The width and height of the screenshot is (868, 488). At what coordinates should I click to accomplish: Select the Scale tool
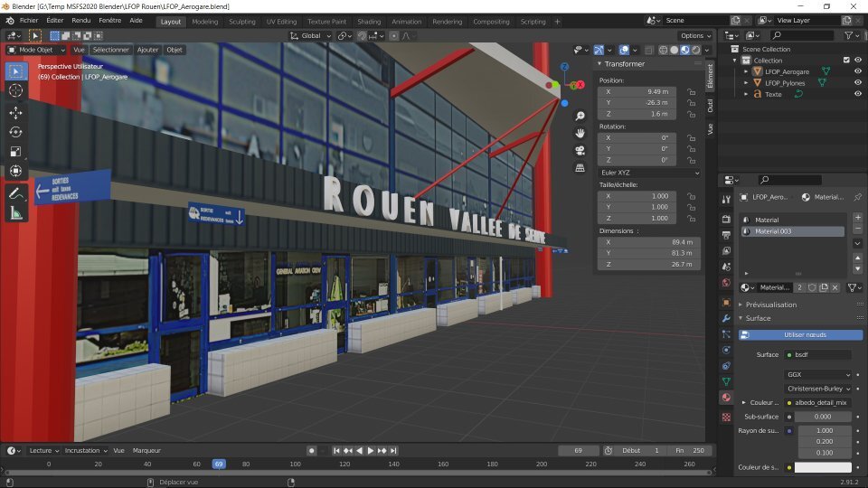click(15, 151)
